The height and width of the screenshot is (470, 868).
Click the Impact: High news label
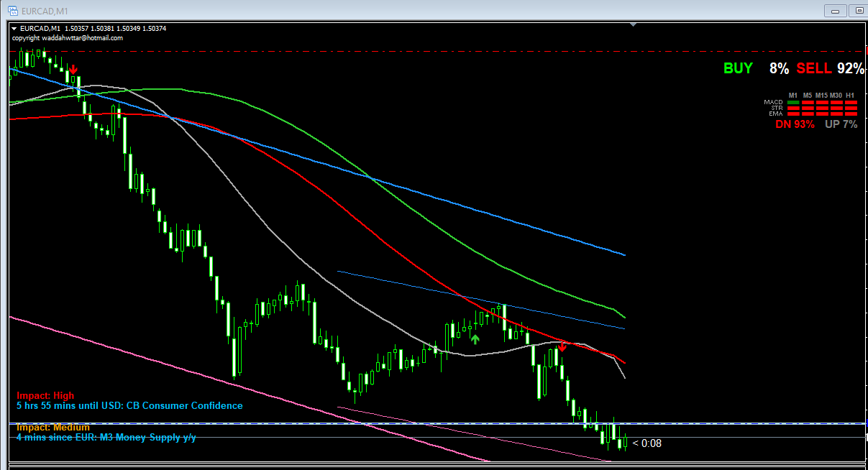tap(45, 395)
